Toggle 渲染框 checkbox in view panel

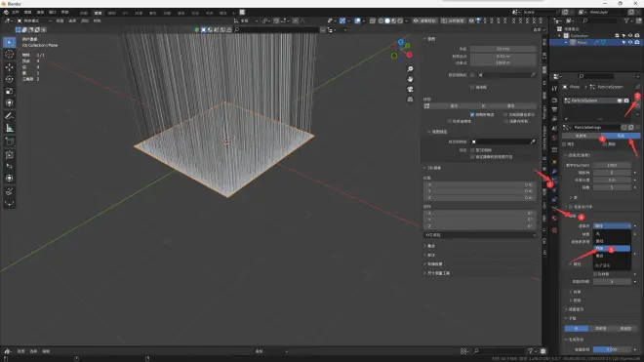(472, 88)
